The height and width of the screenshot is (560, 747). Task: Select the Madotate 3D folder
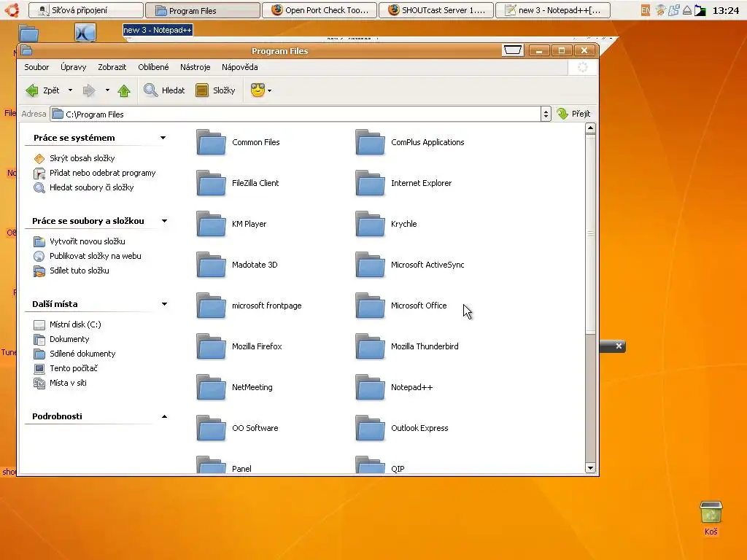[x=237, y=265]
